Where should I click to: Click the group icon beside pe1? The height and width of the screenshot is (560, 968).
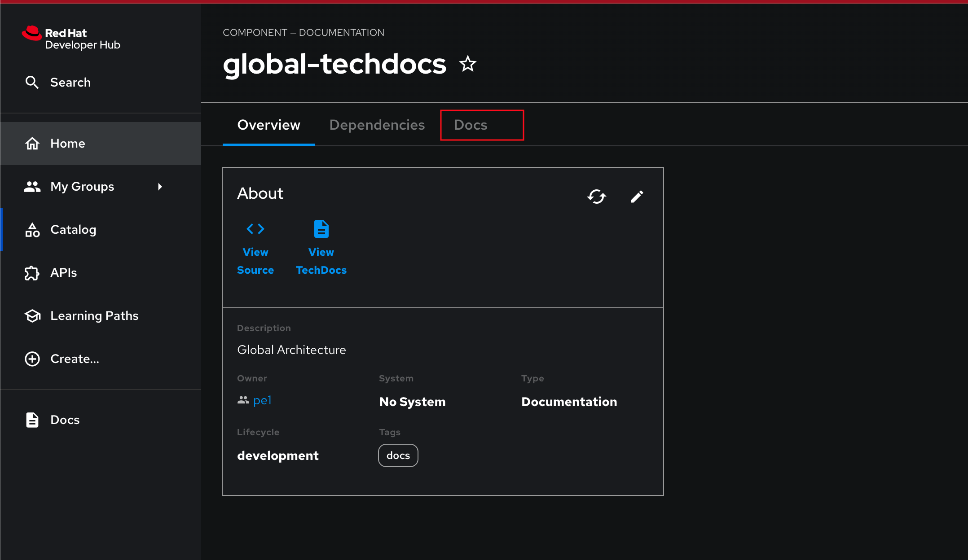pos(243,400)
